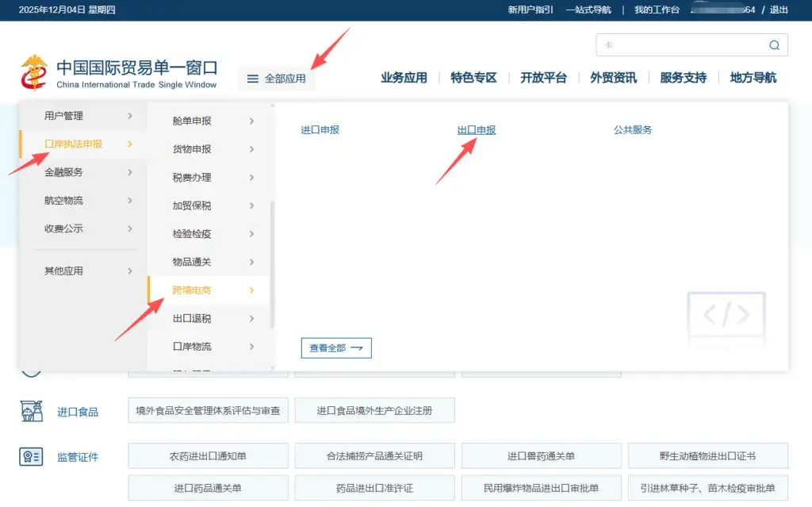Screen dimensions: 812x507
Task: Click the 合法捕捞产品通关证明 button
Action: pos(374,455)
